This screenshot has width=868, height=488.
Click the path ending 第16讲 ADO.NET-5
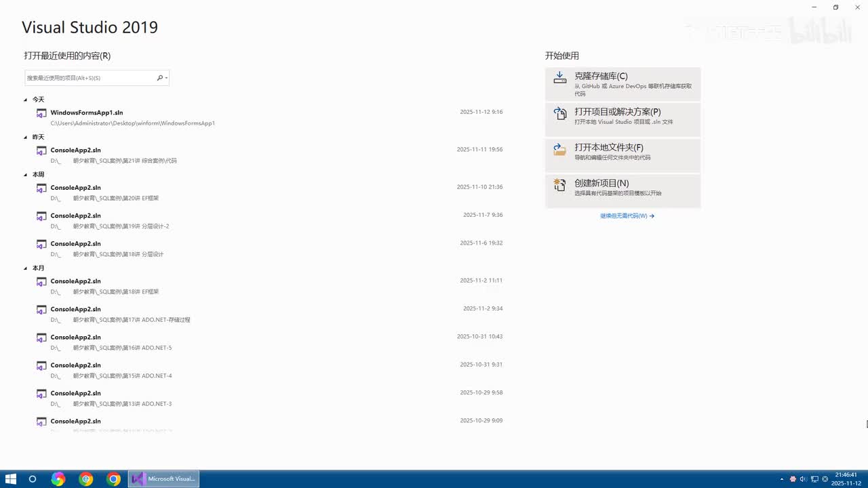click(111, 348)
